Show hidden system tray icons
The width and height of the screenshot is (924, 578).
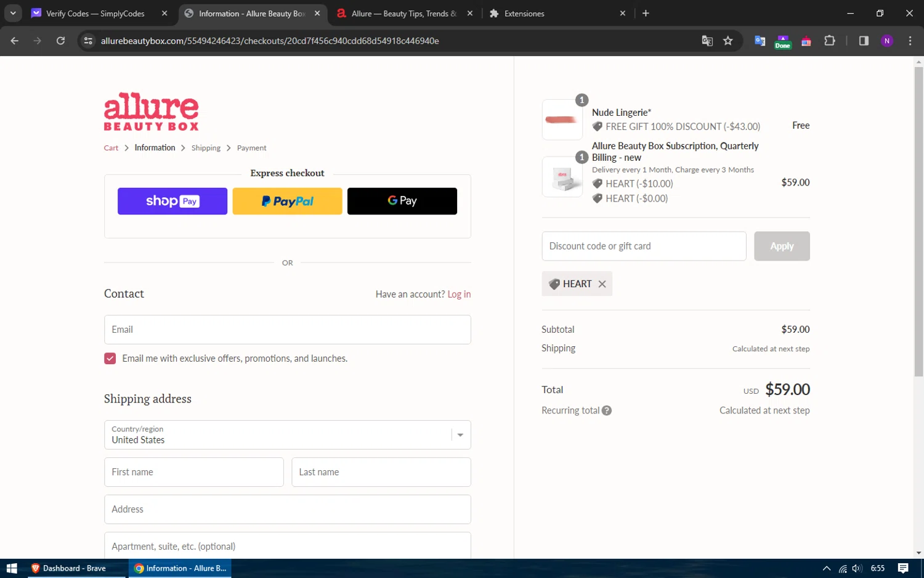827,569
